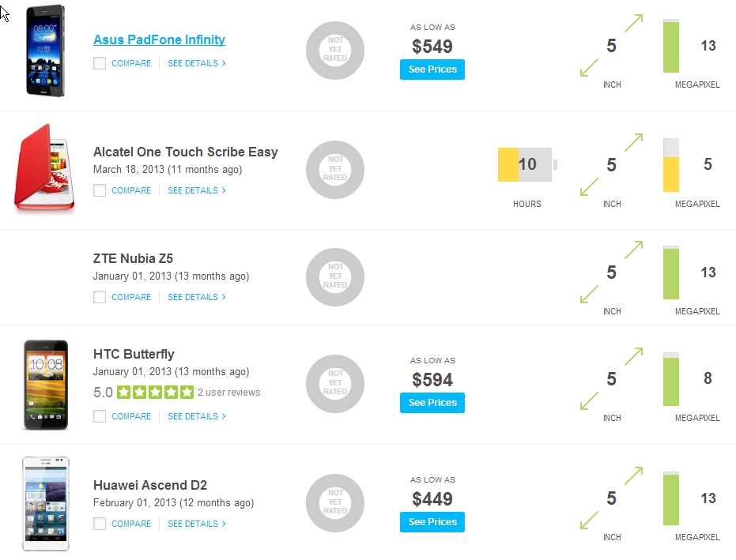Viewport: 736px width, 560px height.
Task: Expand See Details for HTC Butterfly
Action: tap(196, 416)
